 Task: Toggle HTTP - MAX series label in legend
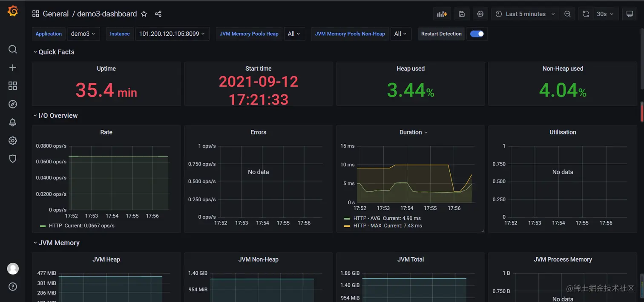coord(368,226)
